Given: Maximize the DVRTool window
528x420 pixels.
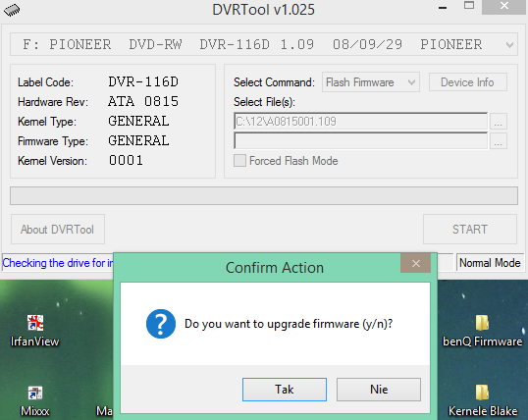Looking at the screenshot, I should (x=469, y=6).
